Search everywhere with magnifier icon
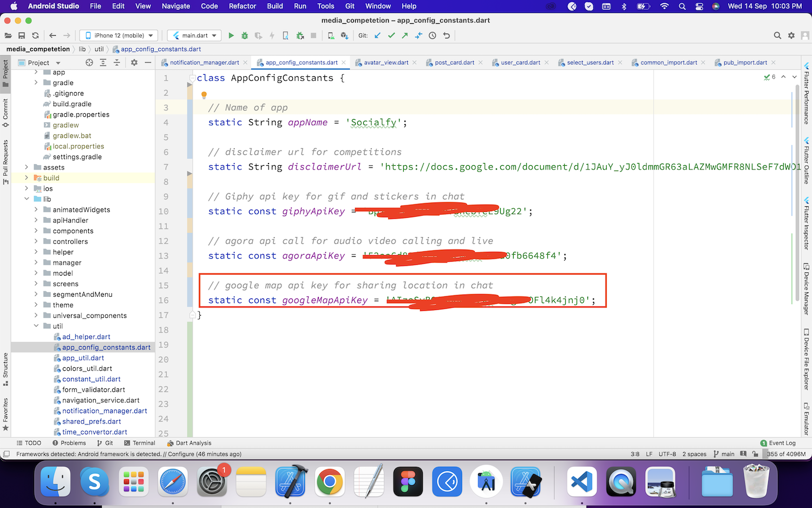Viewport: 812px width, 508px height. click(x=777, y=36)
